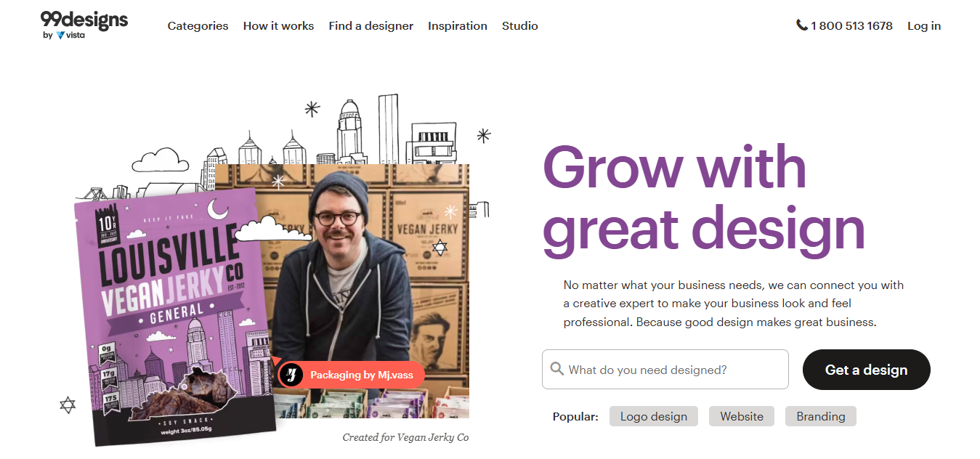Click the 99designs logo
This screenshot has height=459, width=980.
click(x=84, y=20)
